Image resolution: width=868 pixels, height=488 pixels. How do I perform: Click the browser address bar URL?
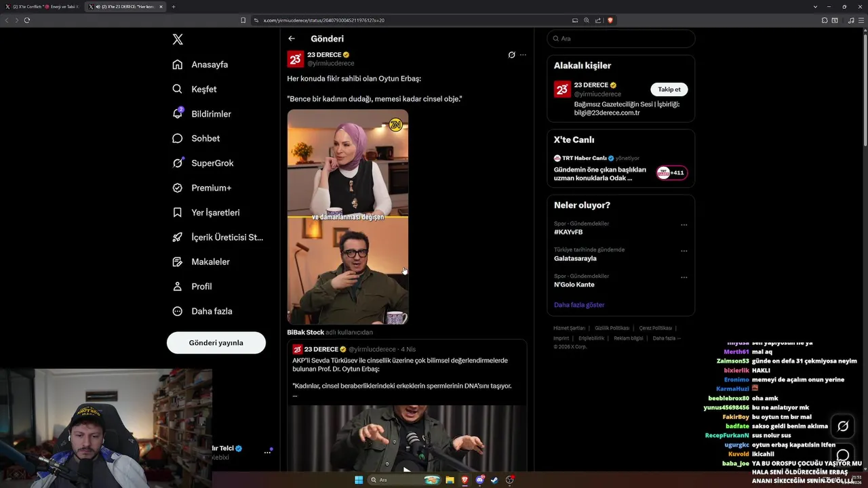(x=324, y=20)
